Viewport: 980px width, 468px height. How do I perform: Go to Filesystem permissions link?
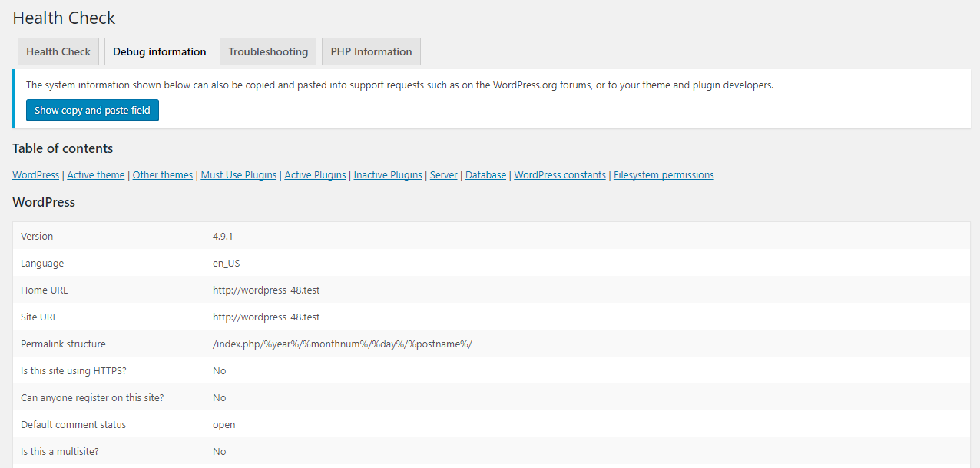tap(664, 175)
